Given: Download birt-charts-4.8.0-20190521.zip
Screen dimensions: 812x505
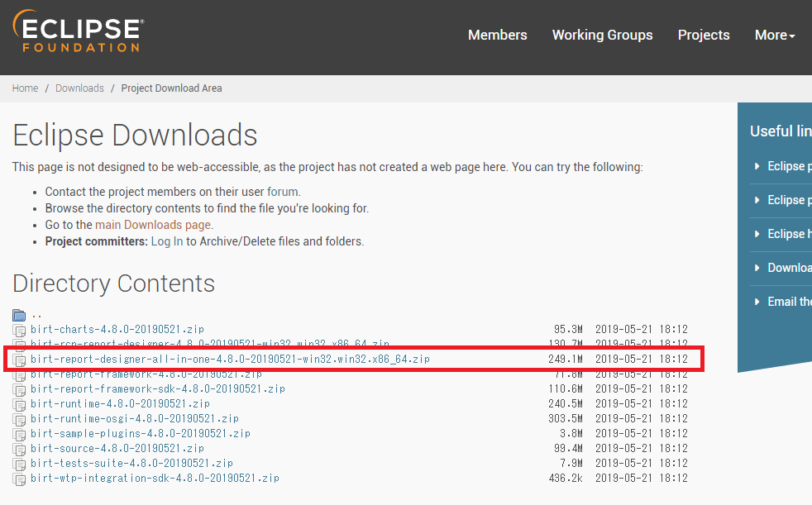Looking at the screenshot, I should click(x=117, y=329).
